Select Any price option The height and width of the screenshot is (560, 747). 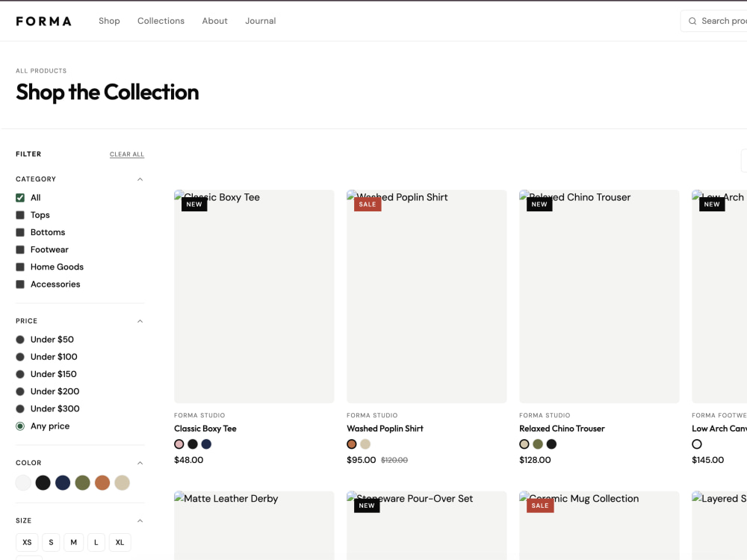pyautogui.click(x=20, y=426)
